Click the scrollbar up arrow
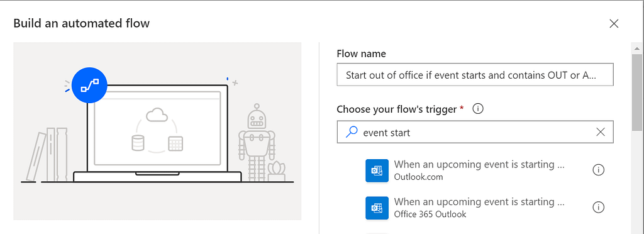The height and width of the screenshot is (234, 644). click(x=637, y=48)
